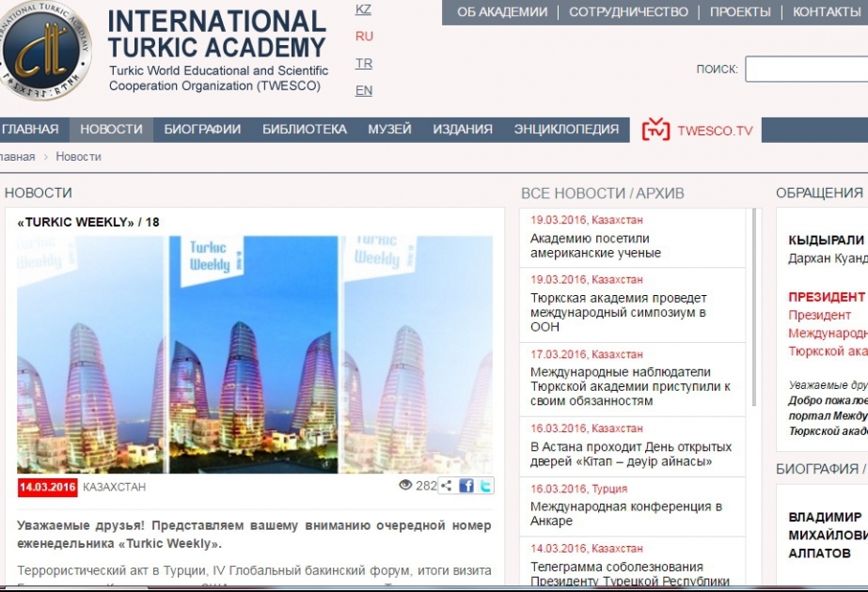
Task: Click the International Turkic Academy logo emblem
Action: click(x=44, y=50)
